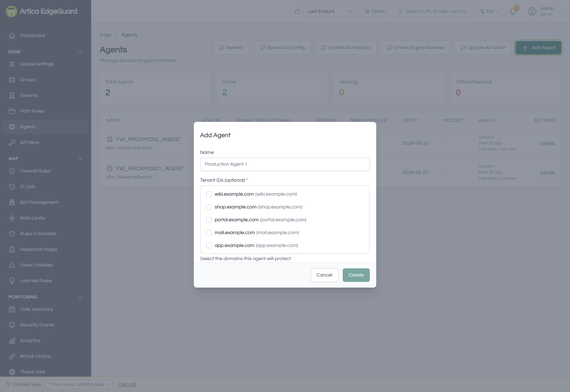Check the portal.example.com tenant box

(x=209, y=220)
